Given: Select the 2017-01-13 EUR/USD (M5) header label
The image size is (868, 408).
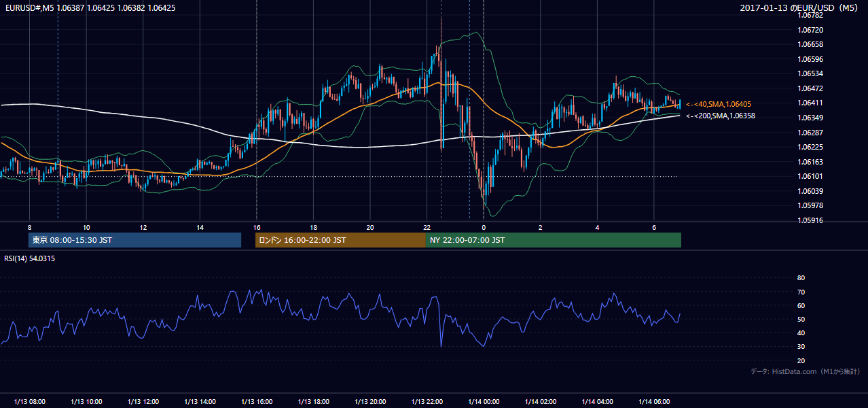Looking at the screenshot, I should pos(799,7).
